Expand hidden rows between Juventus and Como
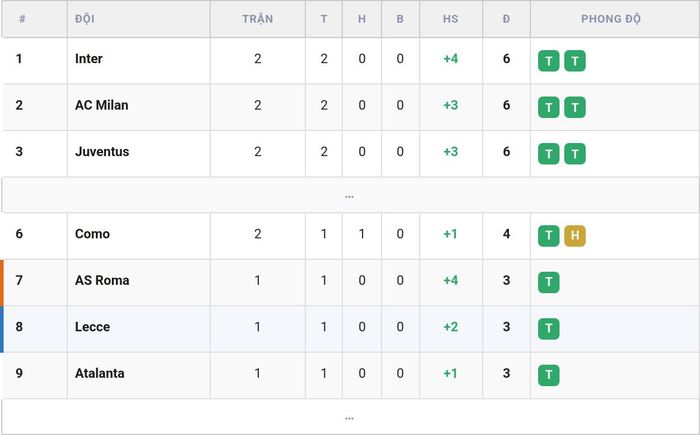Viewport: 700px width, 435px height. tap(350, 195)
